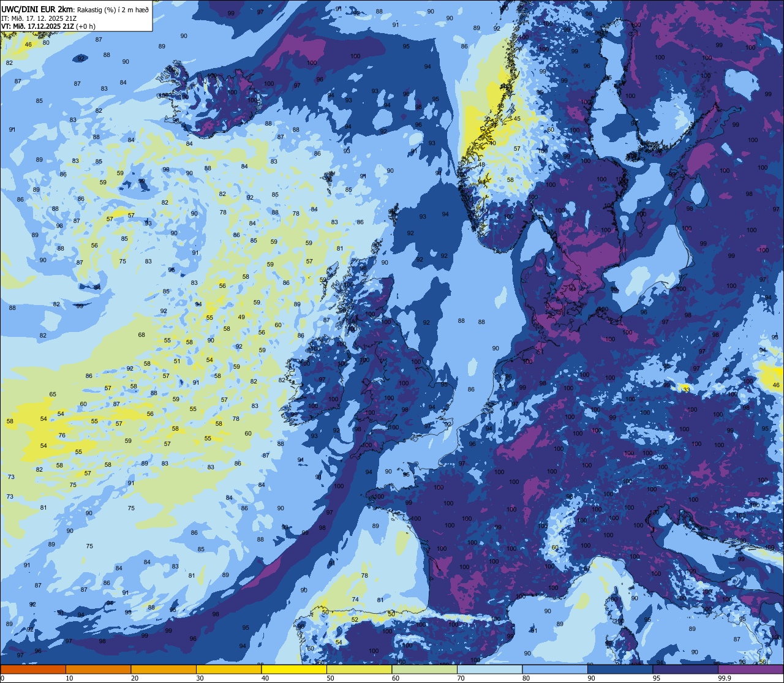Click the 'VT: Mið. 17.12.2025 21Z (+0 h)' line
The width and height of the screenshot is (784, 683).
48,26
